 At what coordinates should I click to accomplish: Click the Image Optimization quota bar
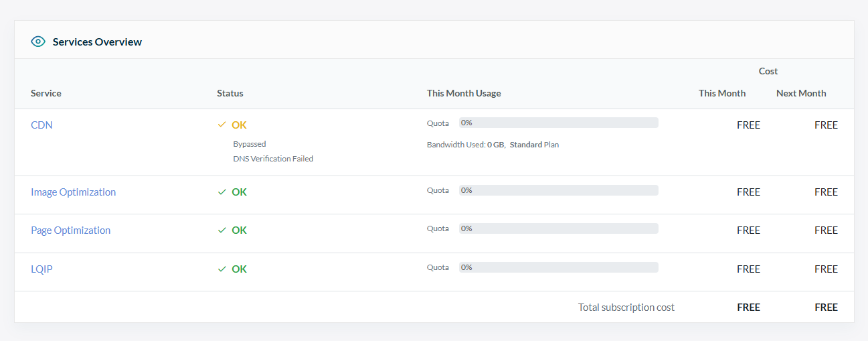(x=558, y=190)
